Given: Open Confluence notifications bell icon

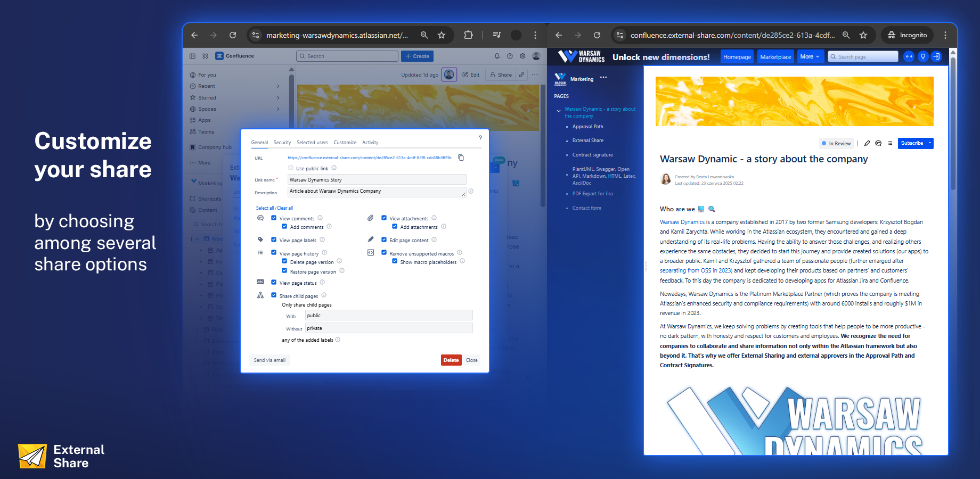Looking at the screenshot, I should coord(497,56).
